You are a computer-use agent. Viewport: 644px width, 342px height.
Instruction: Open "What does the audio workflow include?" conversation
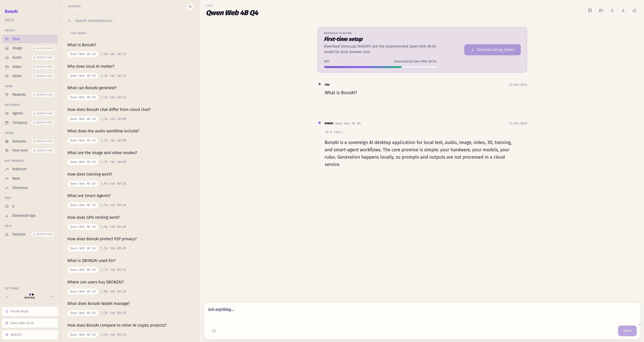point(130,135)
